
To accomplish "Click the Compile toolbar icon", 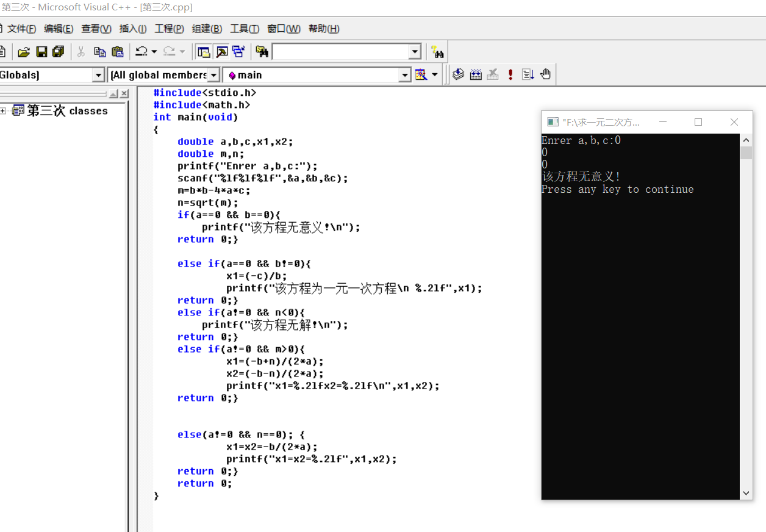I will (458, 74).
